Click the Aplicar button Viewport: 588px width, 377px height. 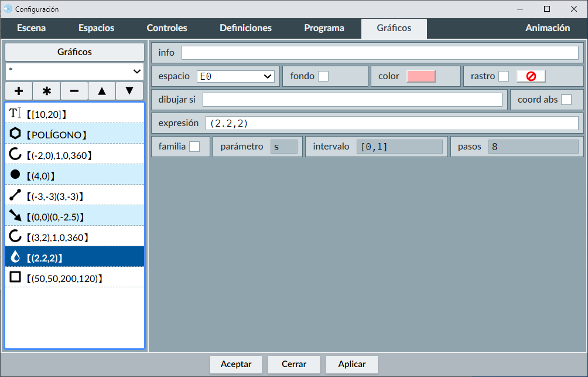352,364
